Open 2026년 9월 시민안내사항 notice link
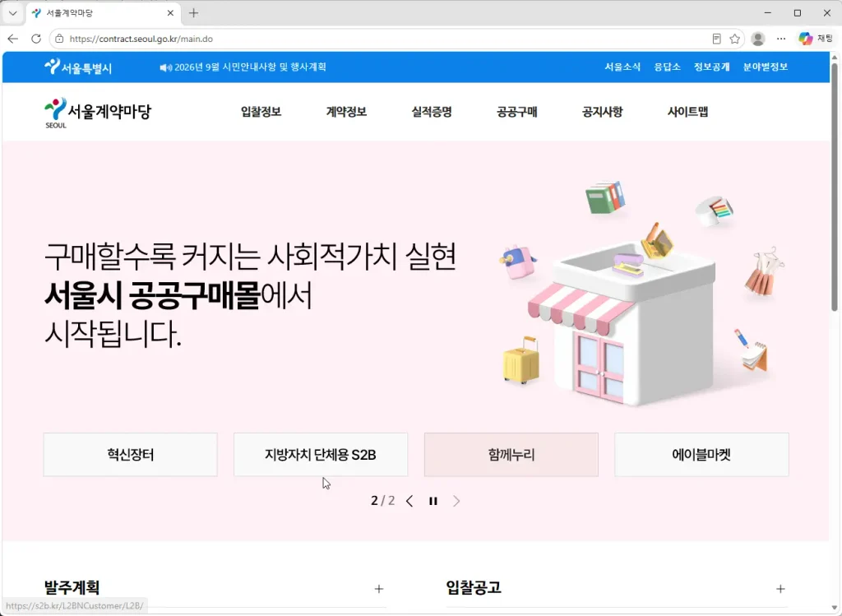Image resolution: width=842 pixels, height=616 pixels. point(243,67)
